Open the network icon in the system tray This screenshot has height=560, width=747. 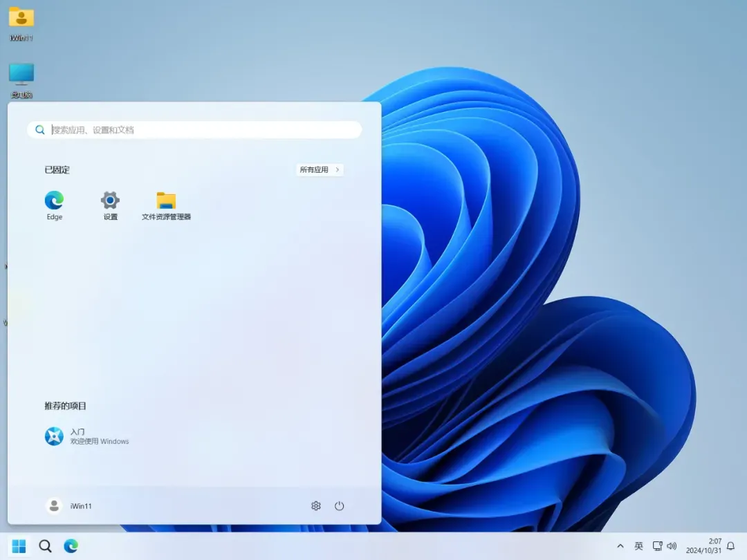point(656,545)
